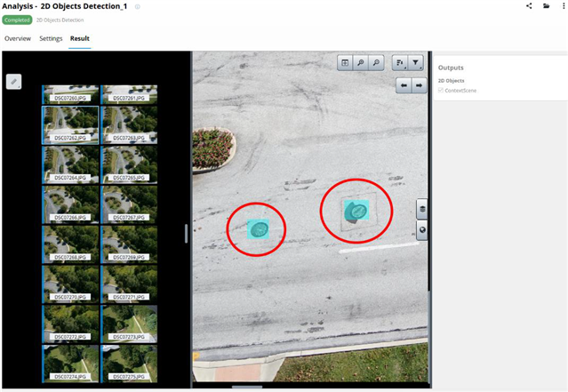Select the Result tab
Screen dimensions: 568x392
click(x=80, y=38)
